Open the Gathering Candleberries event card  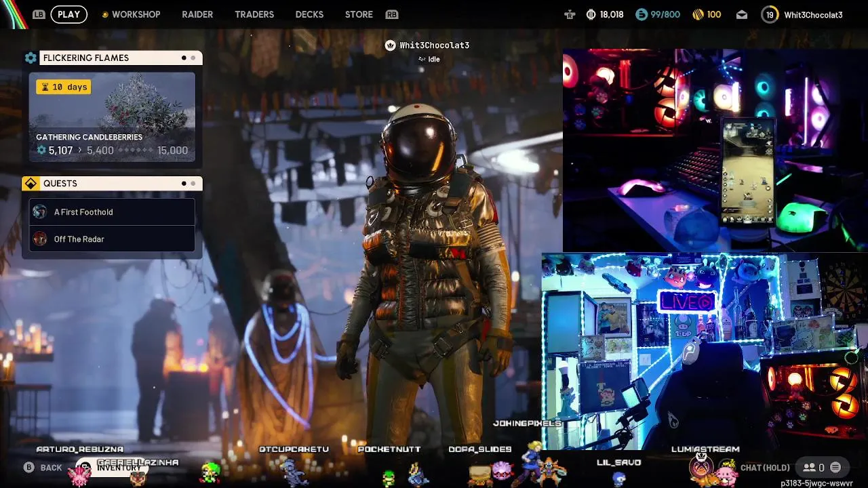112,117
